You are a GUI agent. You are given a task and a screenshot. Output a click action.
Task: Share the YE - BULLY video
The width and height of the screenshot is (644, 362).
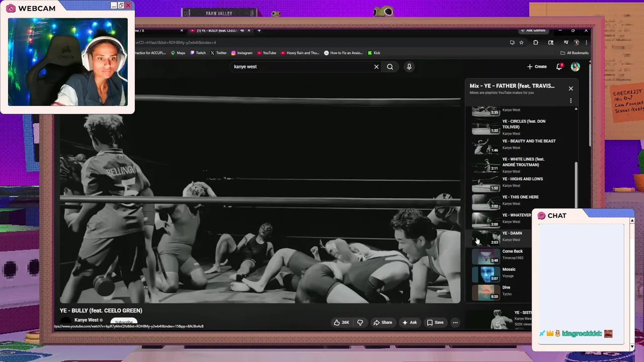point(382,322)
